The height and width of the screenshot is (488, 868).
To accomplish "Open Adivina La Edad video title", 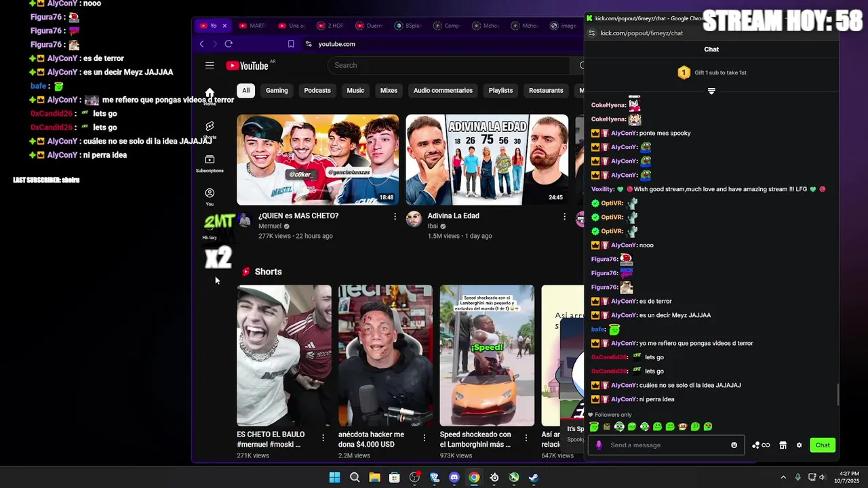I will tap(454, 216).
